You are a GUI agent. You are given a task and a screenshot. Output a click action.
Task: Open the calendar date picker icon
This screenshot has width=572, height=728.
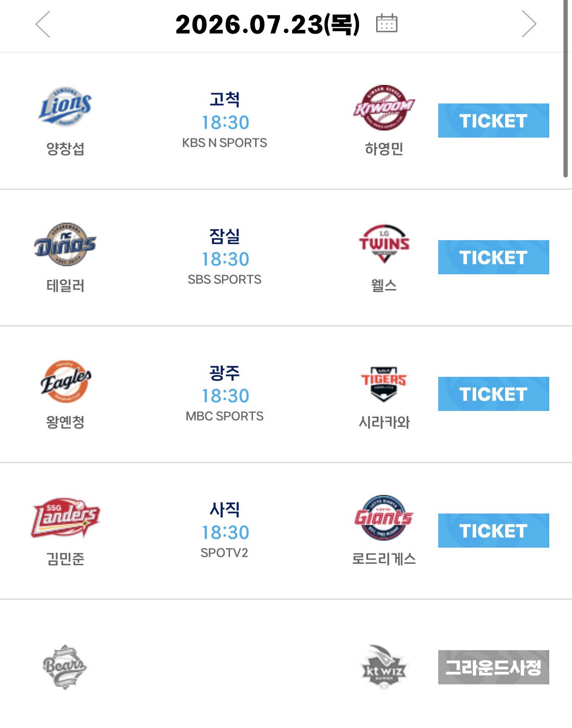(x=387, y=23)
